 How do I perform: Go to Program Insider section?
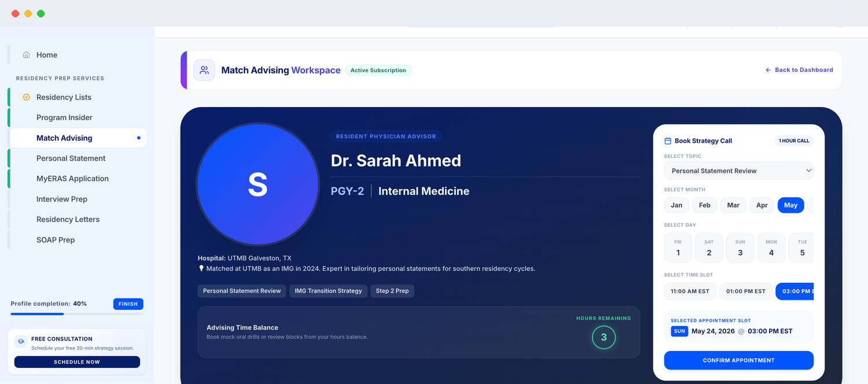point(77,117)
